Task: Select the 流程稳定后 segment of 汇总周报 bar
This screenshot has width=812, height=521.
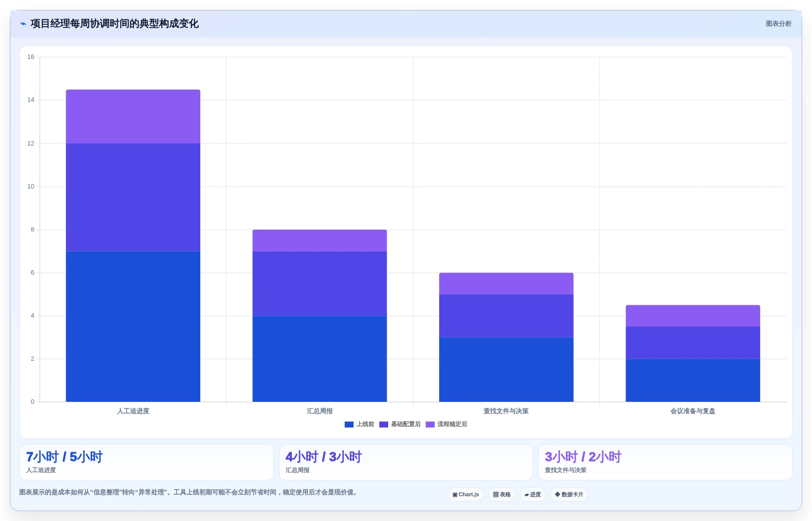Action: click(x=319, y=240)
